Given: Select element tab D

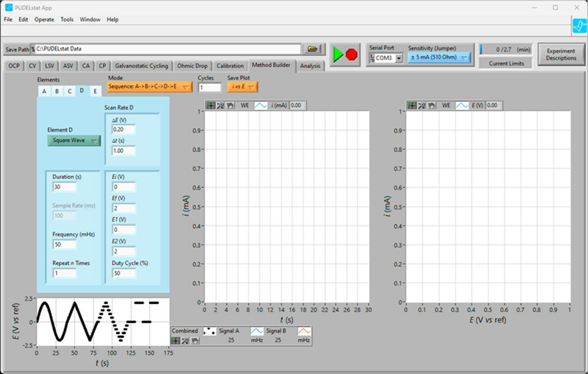Looking at the screenshot, I should pyautogui.click(x=82, y=91).
